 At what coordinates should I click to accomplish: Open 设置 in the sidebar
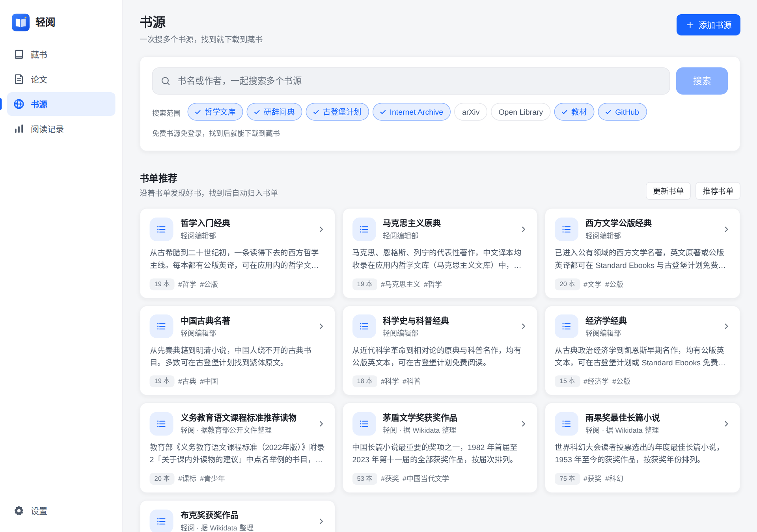[61, 511]
